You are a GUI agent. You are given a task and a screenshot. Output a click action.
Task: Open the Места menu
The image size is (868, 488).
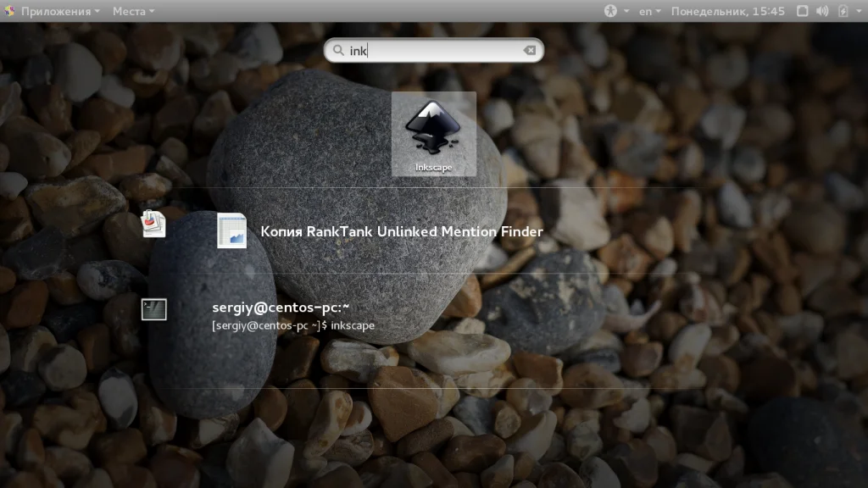click(x=133, y=11)
